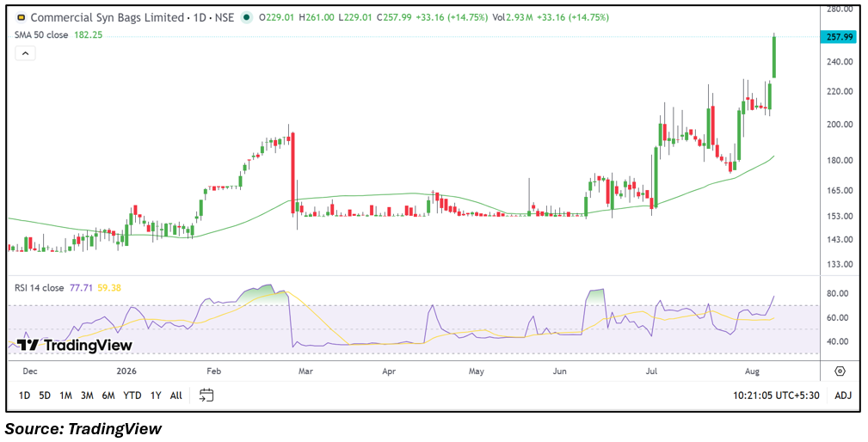
Task: Select the 6M time range
Action: 108,396
